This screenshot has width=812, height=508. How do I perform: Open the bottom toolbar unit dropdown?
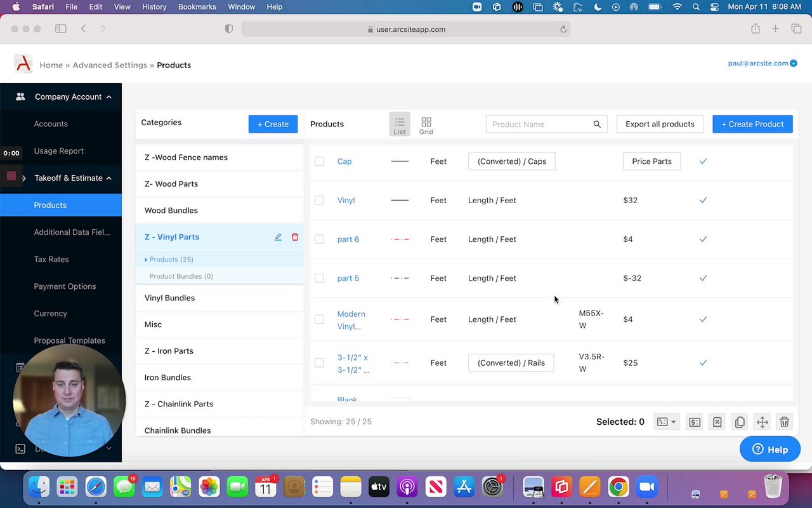click(666, 422)
